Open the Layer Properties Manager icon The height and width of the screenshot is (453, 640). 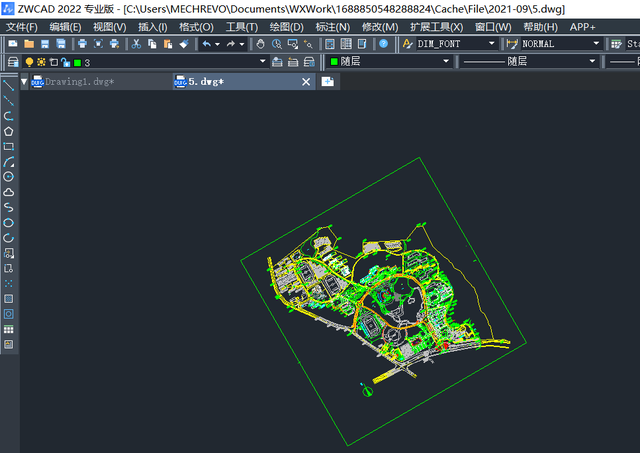13,62
